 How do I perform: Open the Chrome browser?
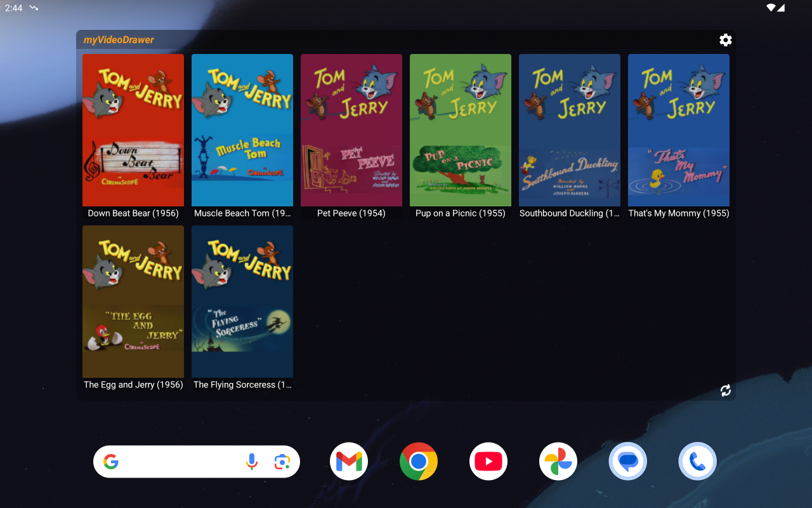[x=419, y=462]
